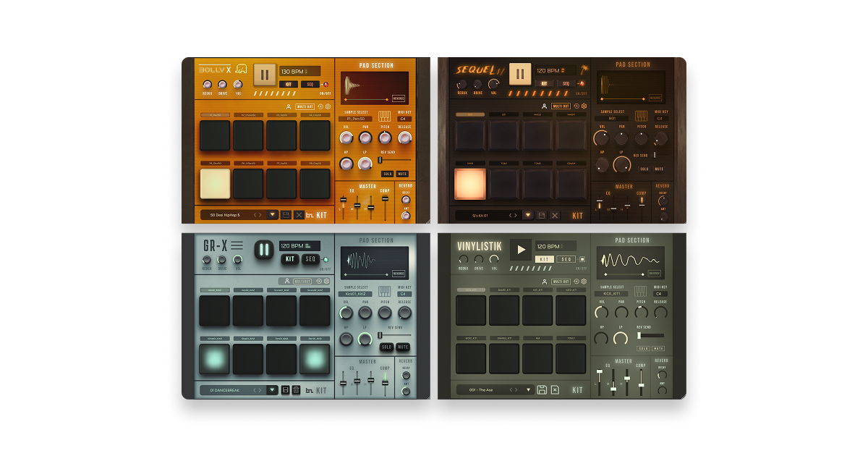Switch to the KIT tab in Bolly X
The width and height of the screenshot is (868, 456).
[289, 84]
